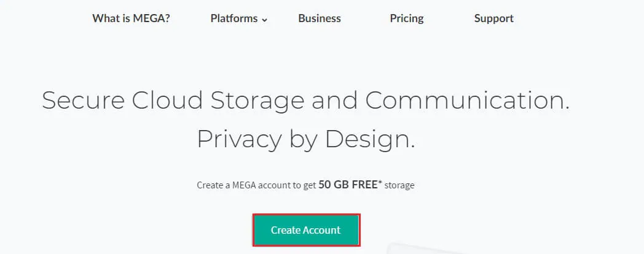Click the lowercase word storage in the subtitle
This screenshot has height=254, width=644.
click(x=399, y=185)
